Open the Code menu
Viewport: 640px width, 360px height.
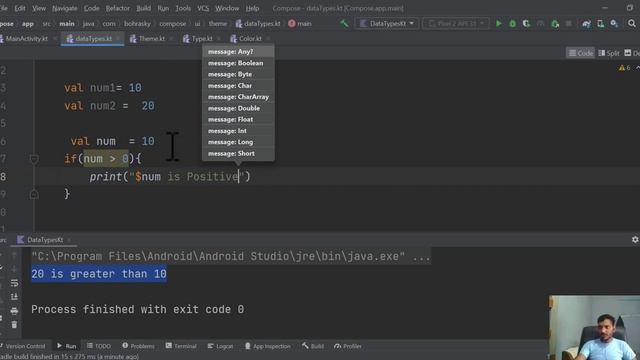(x=91, y=8)
